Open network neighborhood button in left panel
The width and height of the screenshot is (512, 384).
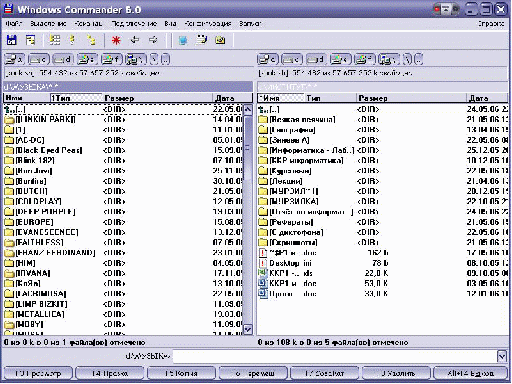pos(136,59)
